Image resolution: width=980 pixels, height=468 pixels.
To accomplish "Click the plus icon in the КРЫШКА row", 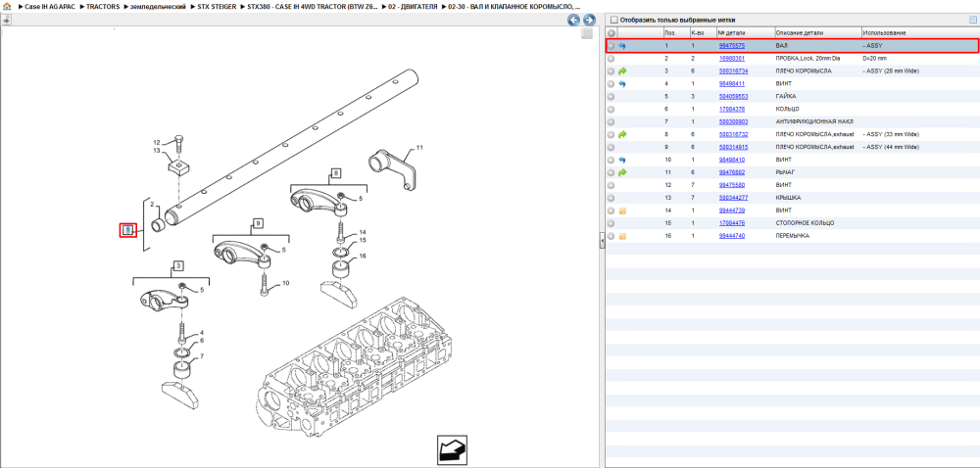I will coord(612,198).
